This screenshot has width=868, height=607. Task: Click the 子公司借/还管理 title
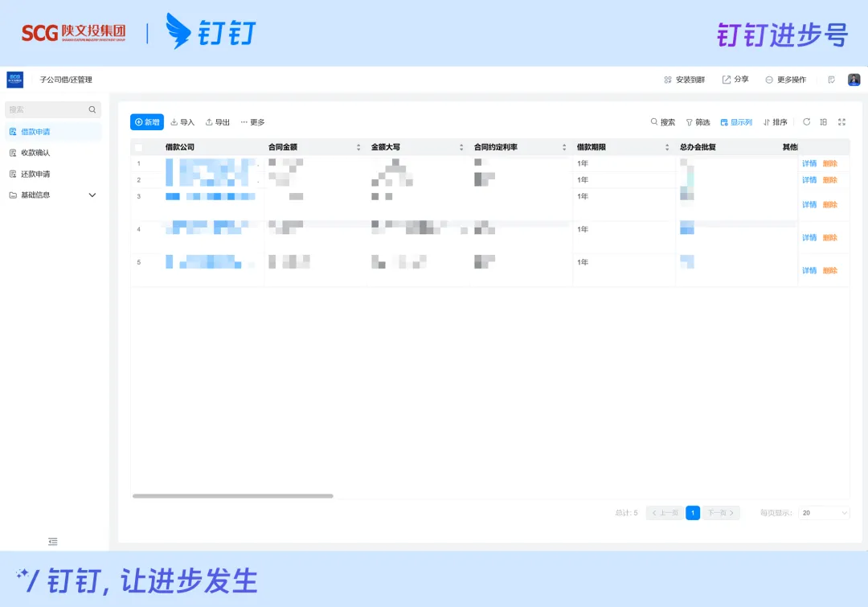pyautogui.click(x=66, y=80)
